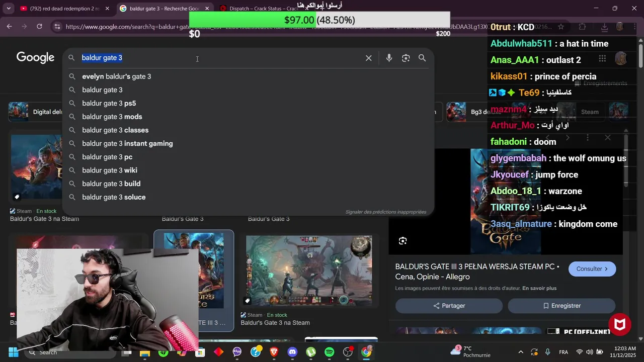Open uTorrent from the taskbar
This screenshot has height=362, width=644.
[x=311, y=352]
